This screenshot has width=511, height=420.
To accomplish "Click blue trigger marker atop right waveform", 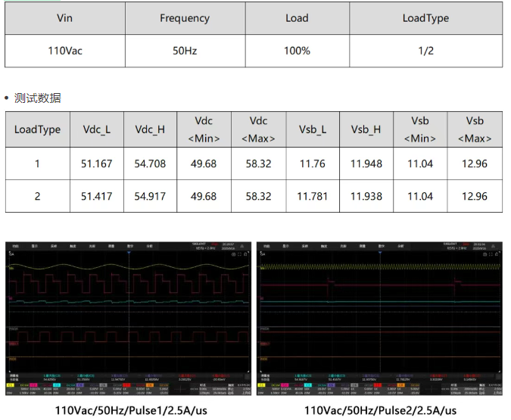I will point(381,253).
